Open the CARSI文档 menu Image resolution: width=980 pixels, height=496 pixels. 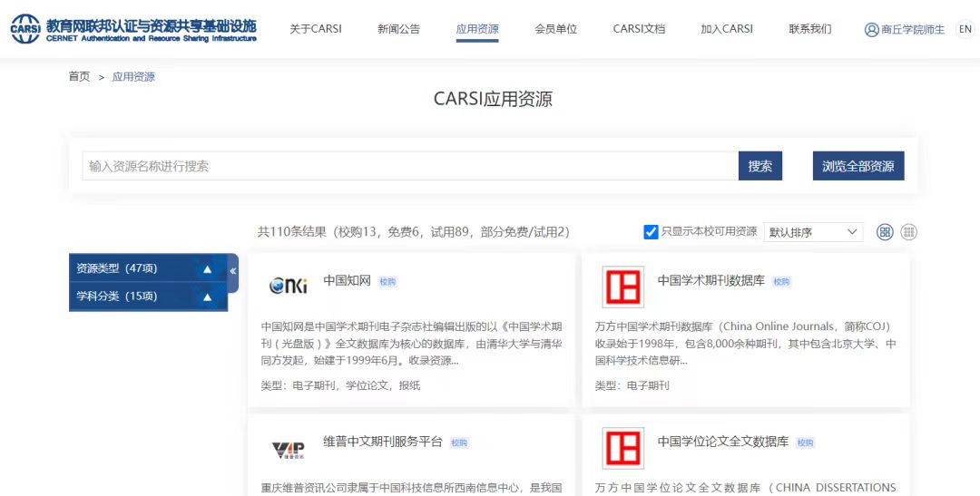(639, 29)
